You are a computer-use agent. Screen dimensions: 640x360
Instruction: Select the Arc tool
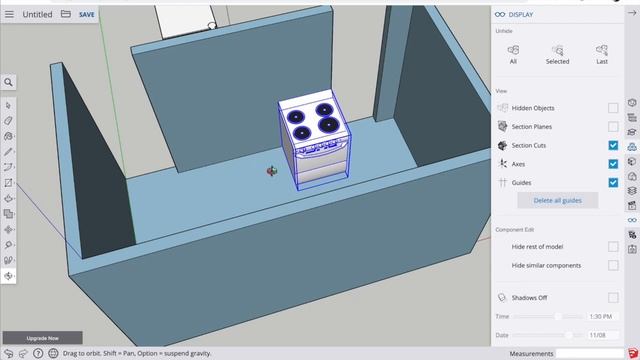click(x=9, y=167)
